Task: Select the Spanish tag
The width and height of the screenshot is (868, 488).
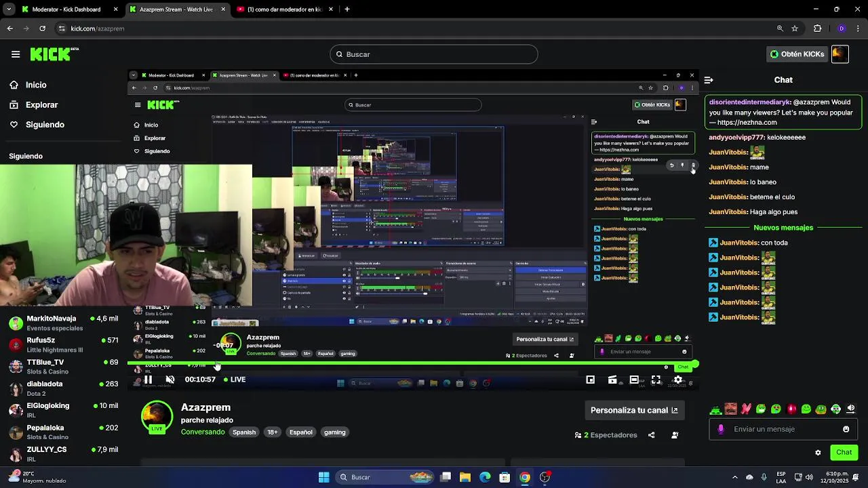Action: (244, 432)
